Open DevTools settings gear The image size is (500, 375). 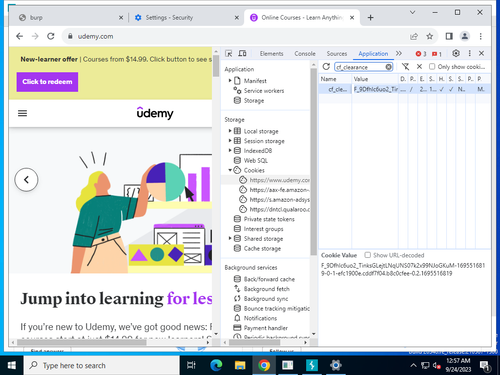coord(456,53)
